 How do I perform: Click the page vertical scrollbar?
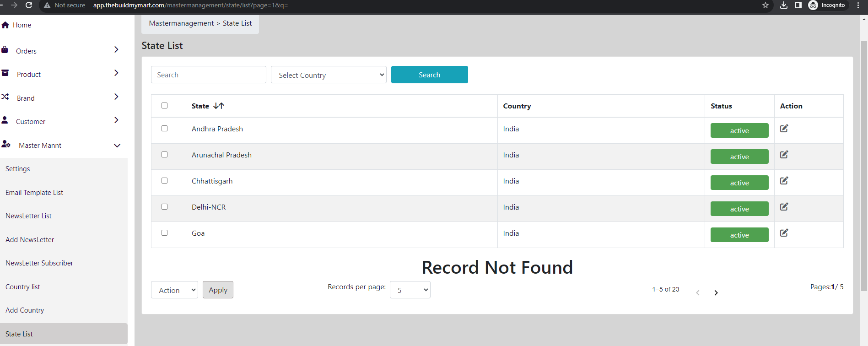864,166
